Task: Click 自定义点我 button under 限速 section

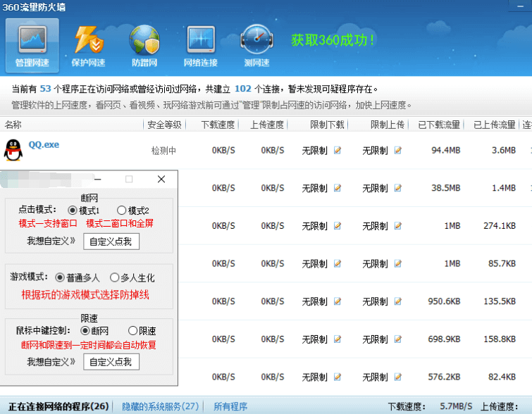Action: point(111,362)
